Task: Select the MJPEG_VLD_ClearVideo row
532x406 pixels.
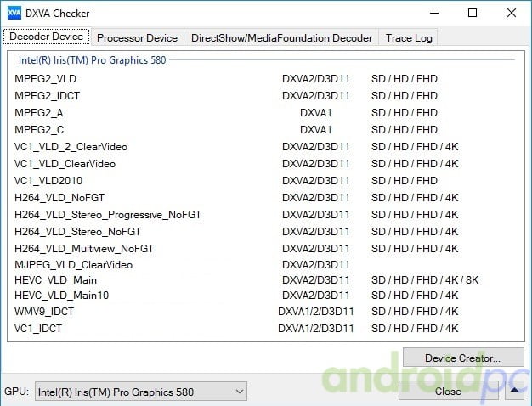Action: coord(266,264)
